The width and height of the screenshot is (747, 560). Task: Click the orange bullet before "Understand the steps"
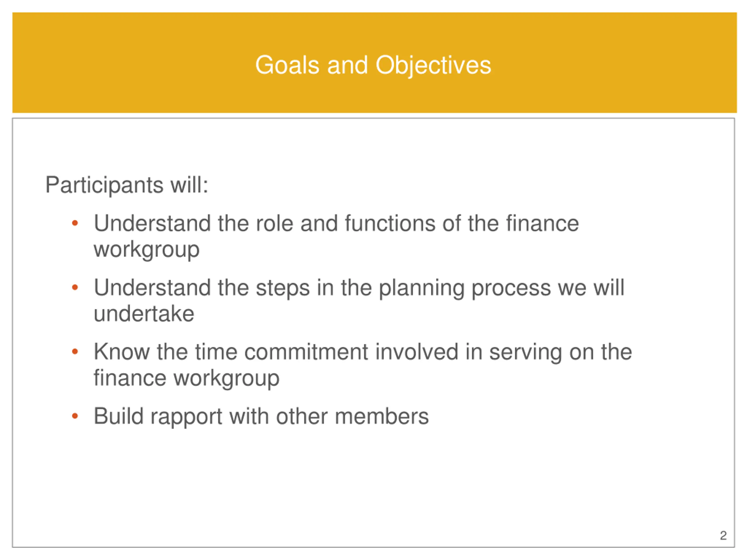click(x=75, y=287)
